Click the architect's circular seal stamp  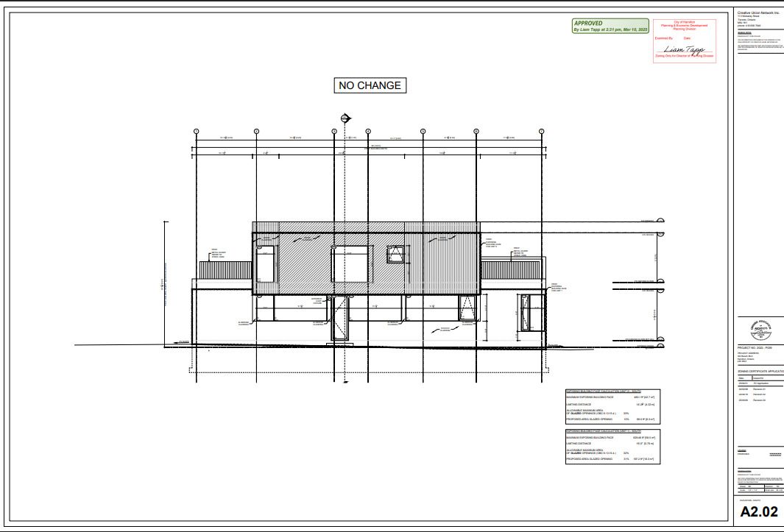coord(758,328)
